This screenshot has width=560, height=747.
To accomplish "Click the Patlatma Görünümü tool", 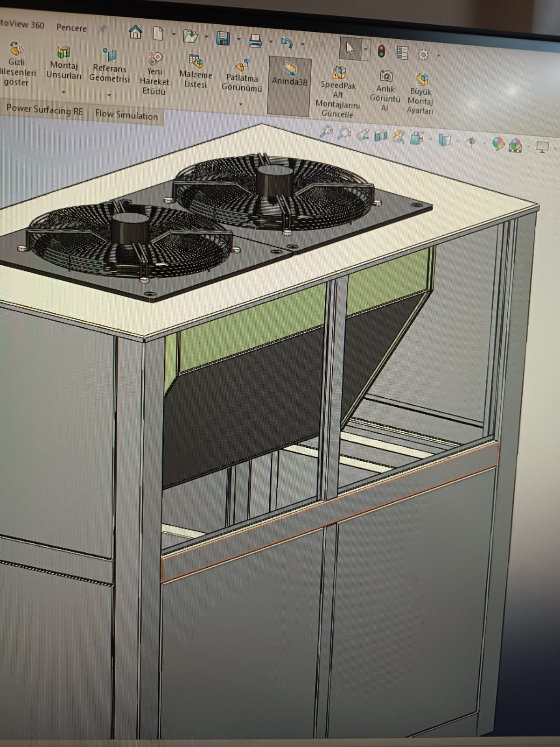I will [241, 77].
